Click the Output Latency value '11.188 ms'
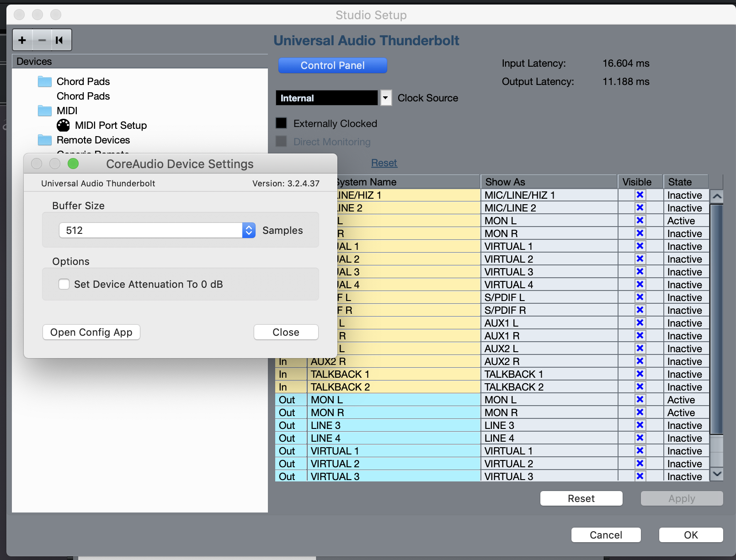Image resolution: width=736 pixels, height=560 pixels. tap(626, 81)
